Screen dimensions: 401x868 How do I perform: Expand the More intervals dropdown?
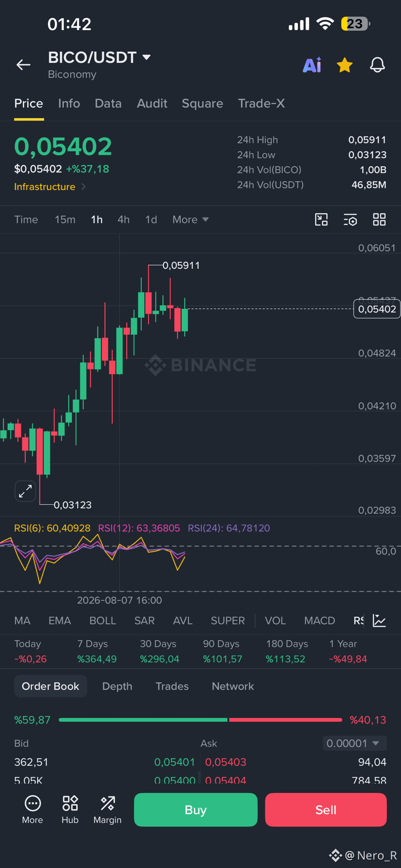pos(190,219)
